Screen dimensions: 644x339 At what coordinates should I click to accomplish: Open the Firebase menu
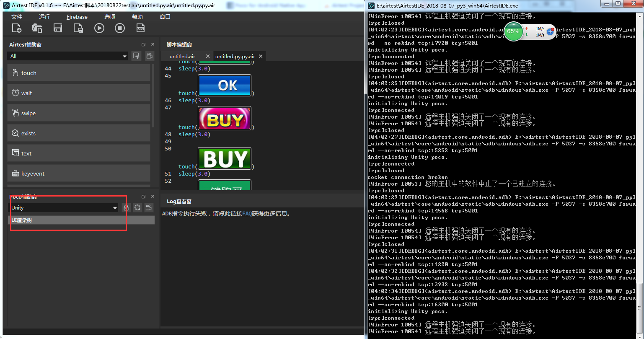point(77,17)
